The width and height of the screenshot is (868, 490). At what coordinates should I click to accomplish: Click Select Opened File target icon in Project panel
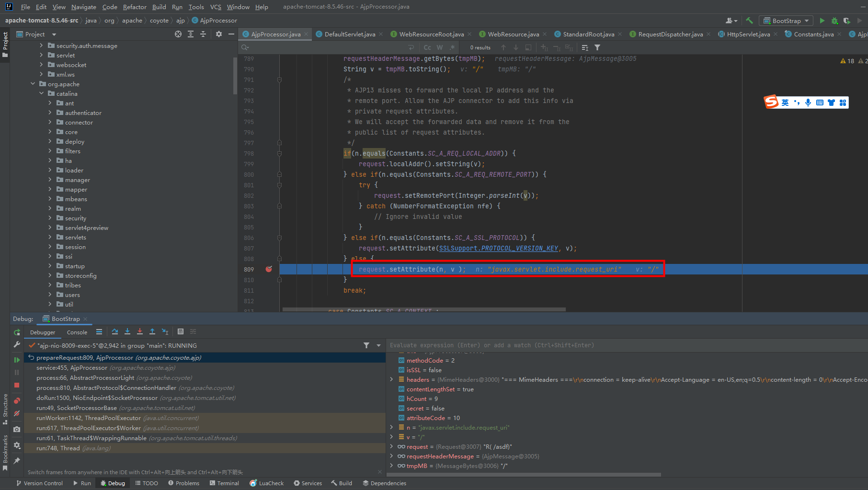pyautogui.click(x=178, y=34)
